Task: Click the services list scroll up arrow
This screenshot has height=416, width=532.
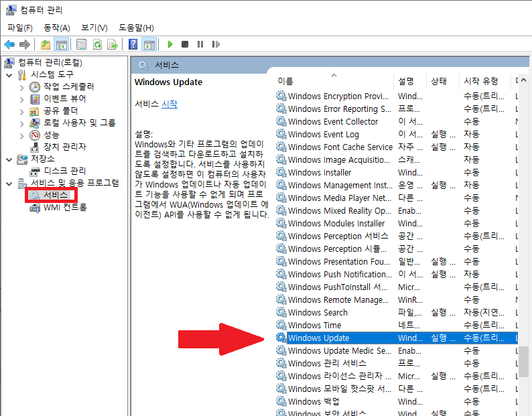Action: point(523,80)
